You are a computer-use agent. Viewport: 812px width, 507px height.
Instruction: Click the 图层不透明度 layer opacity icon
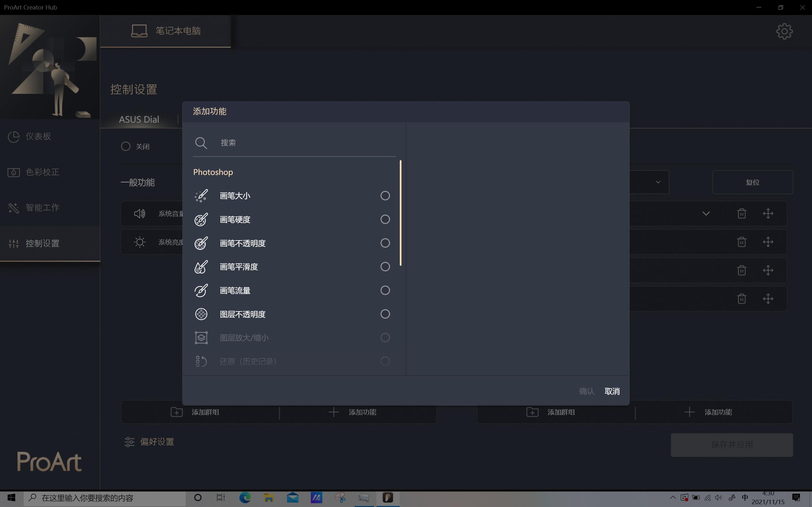(x=201, y=314)
